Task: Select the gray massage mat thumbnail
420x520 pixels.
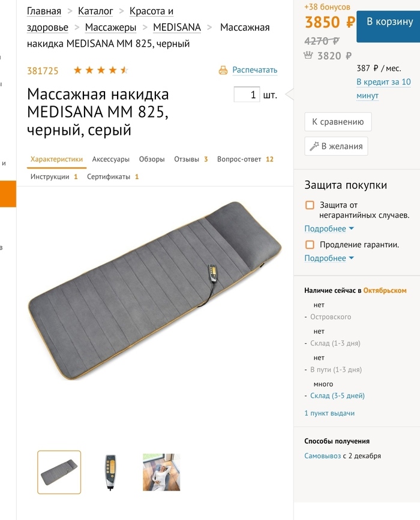Action: click(x=59, y=472)
